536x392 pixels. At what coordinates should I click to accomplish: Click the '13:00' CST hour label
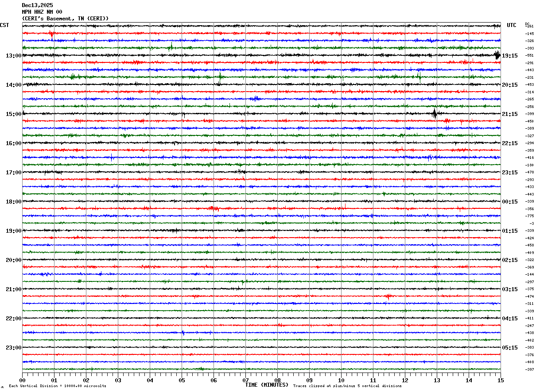coord(13,56)
